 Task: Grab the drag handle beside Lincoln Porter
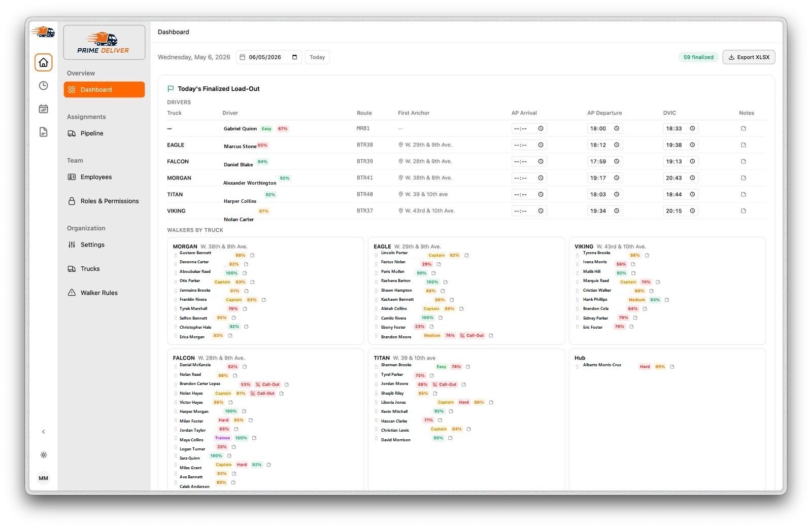pos(377,256)
